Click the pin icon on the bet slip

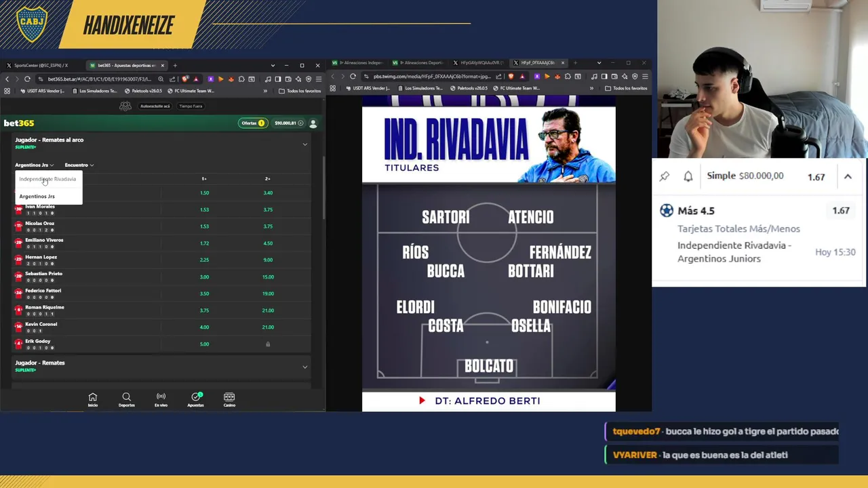pos(665,176)
